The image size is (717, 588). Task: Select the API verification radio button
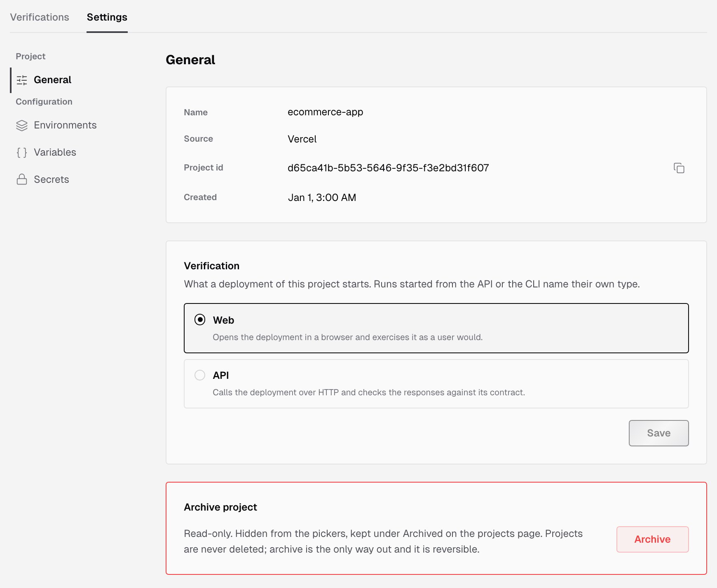pyautogui.click(x=200, y=375)
